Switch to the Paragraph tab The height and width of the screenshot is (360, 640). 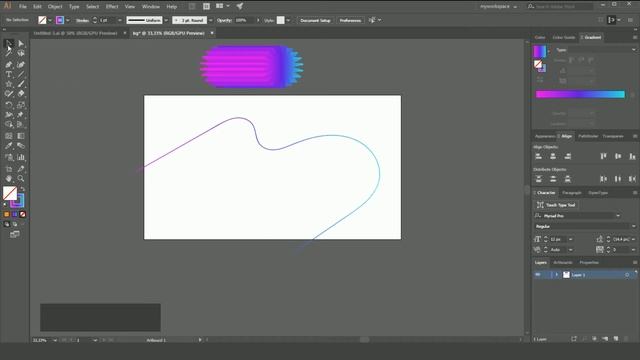(571, 193)
